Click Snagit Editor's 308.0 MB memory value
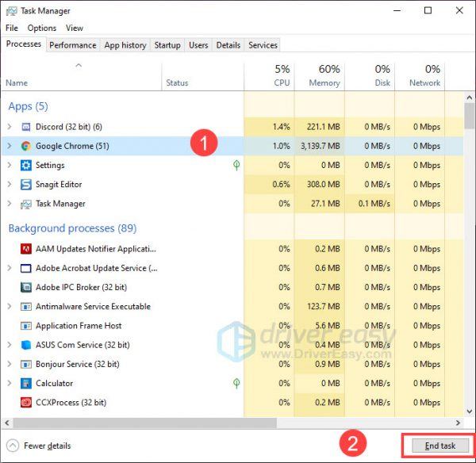The width and height of the screenshot is (476, 463). pos(324,185)
